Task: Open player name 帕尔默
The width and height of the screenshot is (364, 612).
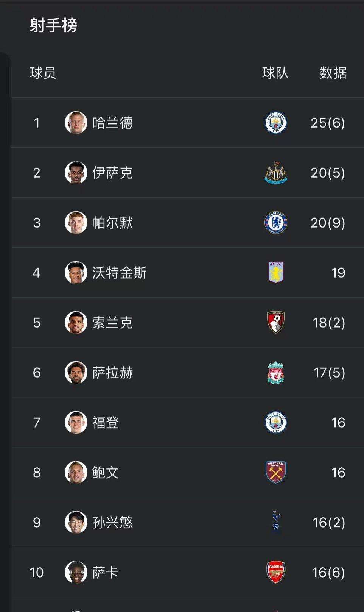Action: (112, 223)
